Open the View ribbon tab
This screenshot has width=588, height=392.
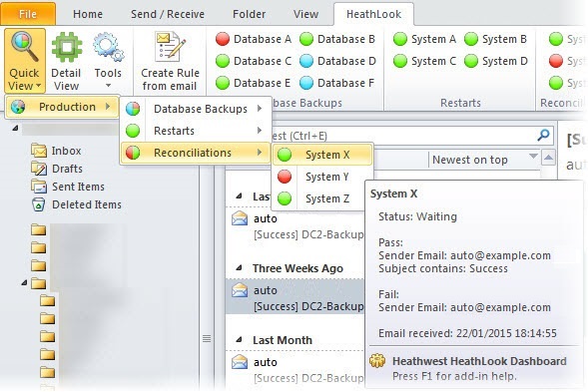(306, 14)
